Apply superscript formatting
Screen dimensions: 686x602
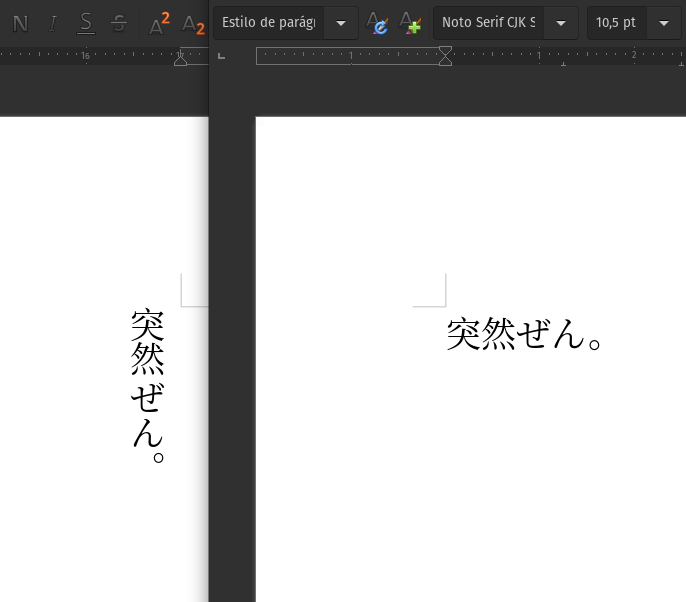[x=159, y=23]
